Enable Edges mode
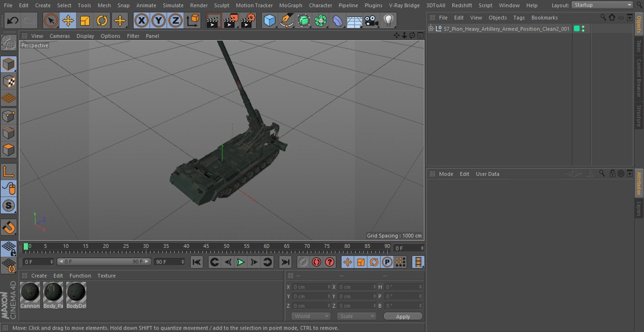The width and height of the screenshot is (644, 332). pyautogui.click(x=9, y=133)
